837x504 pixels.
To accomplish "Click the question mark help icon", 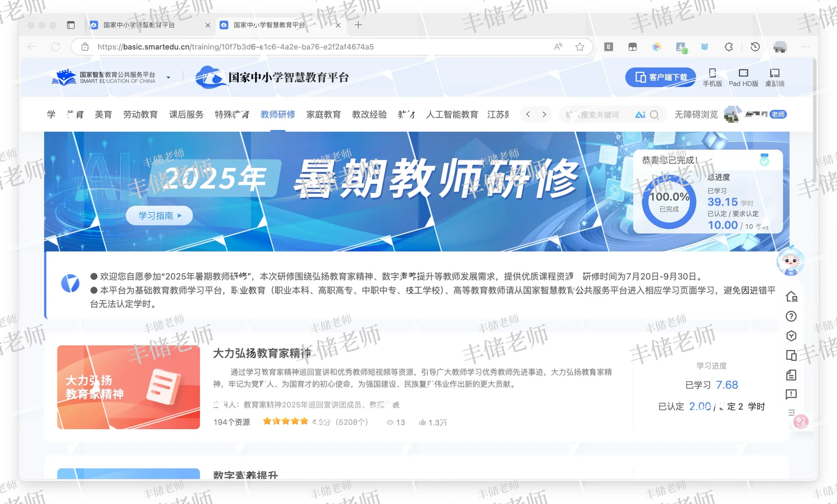I will point(791,316).
